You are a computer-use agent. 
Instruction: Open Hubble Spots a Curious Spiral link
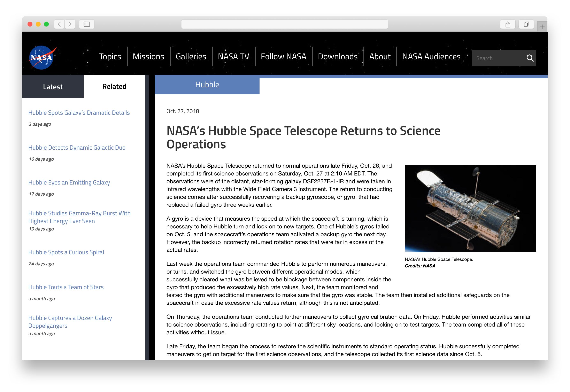click(66, 252)
